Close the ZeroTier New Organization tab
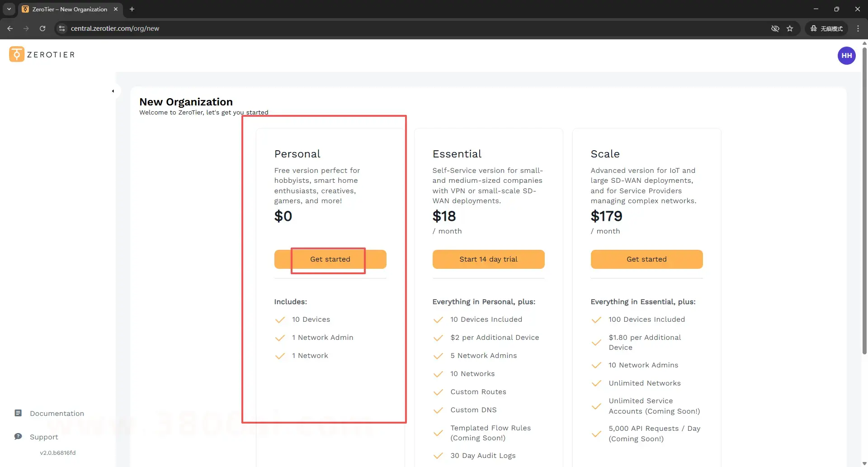The width and height of the screenshot is (868, 467). (116, 9)
